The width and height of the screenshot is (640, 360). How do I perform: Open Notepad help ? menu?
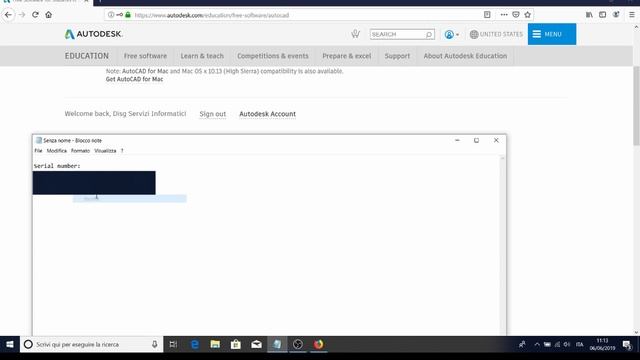pyautogui.click(x=122, y=151)
